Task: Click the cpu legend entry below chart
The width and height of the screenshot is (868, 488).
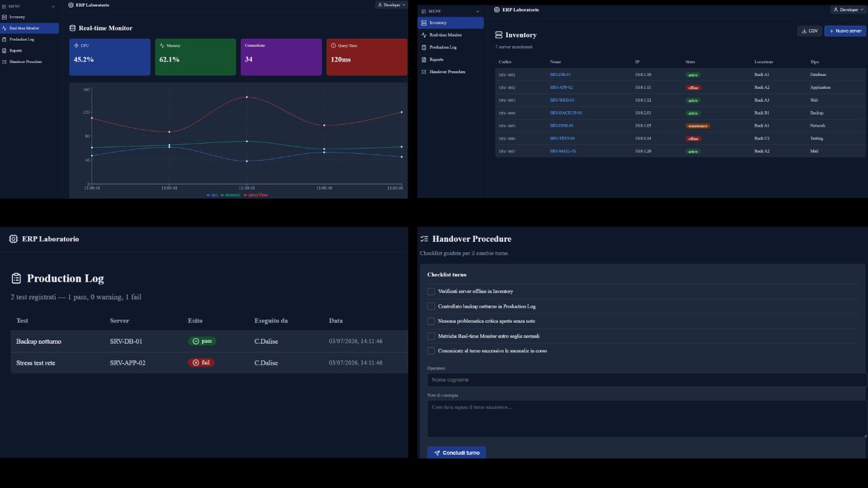Action: click(x=212, y=195)
